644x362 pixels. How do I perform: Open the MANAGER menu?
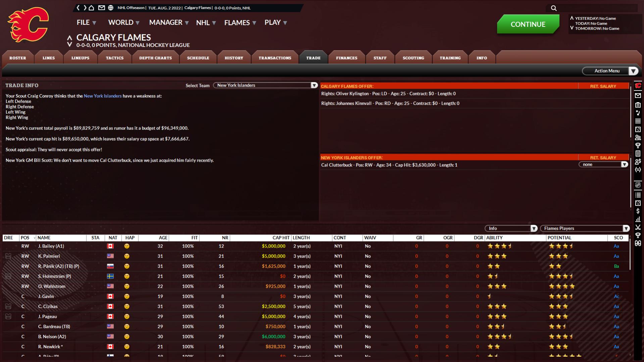point(168,22)
